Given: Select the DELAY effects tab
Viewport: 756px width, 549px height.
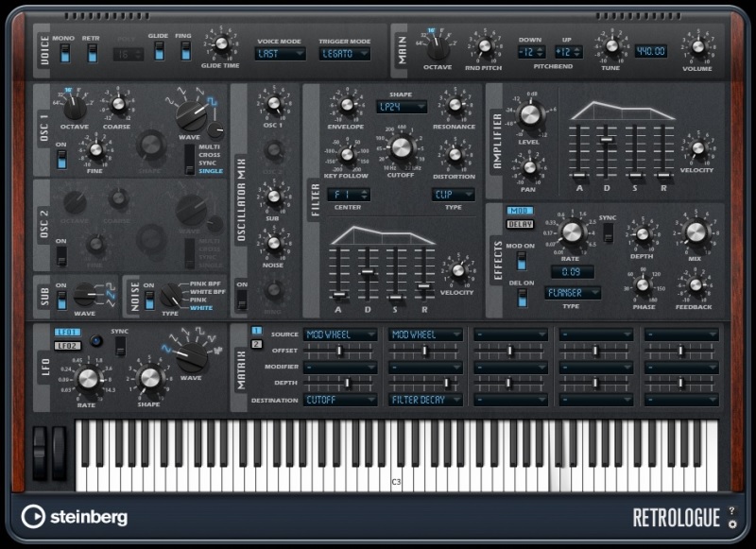Looking at the screenshot, I should point(520,224).
